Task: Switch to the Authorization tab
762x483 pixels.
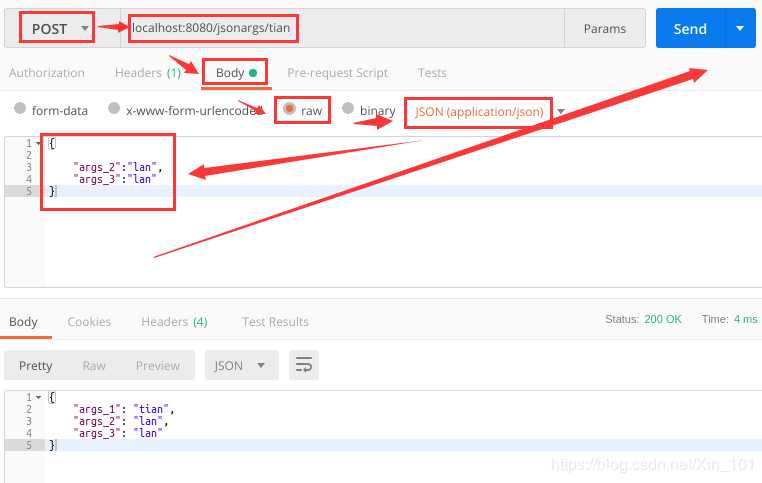Action: (x=47, y=73)
